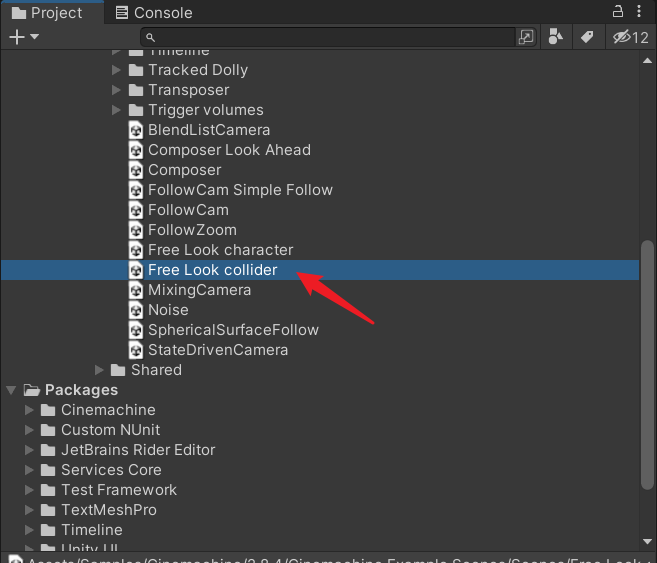The height and width of the screenshot is (563, 657).
Task: Select the TextMeshPro label
Action: (109, 510)
